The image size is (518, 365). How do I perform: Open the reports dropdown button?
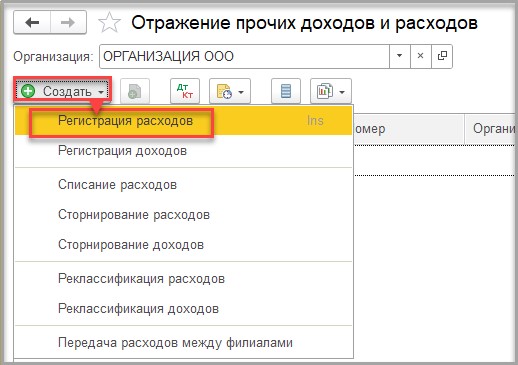331,91
